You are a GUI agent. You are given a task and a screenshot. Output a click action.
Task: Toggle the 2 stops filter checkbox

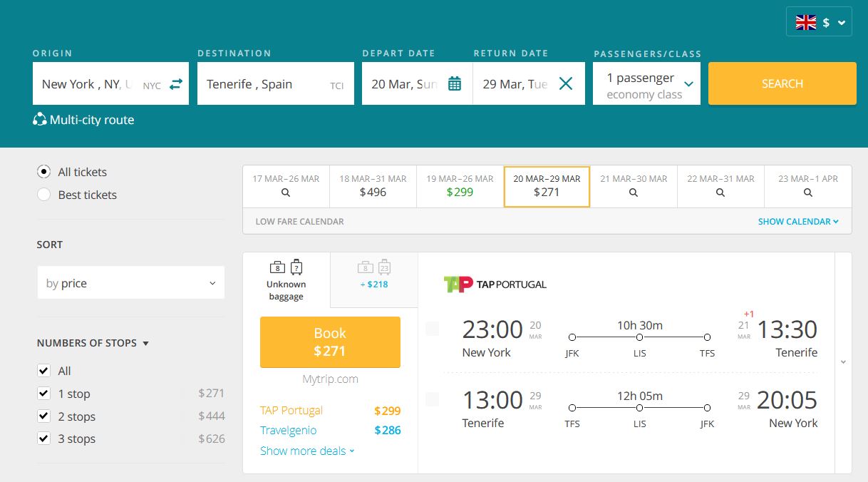click(x=44, y=416)
